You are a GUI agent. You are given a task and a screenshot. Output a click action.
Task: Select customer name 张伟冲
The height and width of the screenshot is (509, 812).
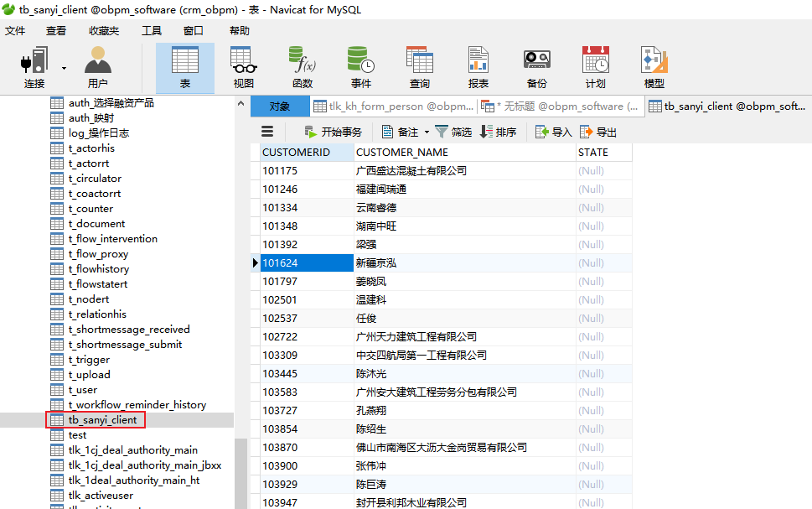point(464,466)
